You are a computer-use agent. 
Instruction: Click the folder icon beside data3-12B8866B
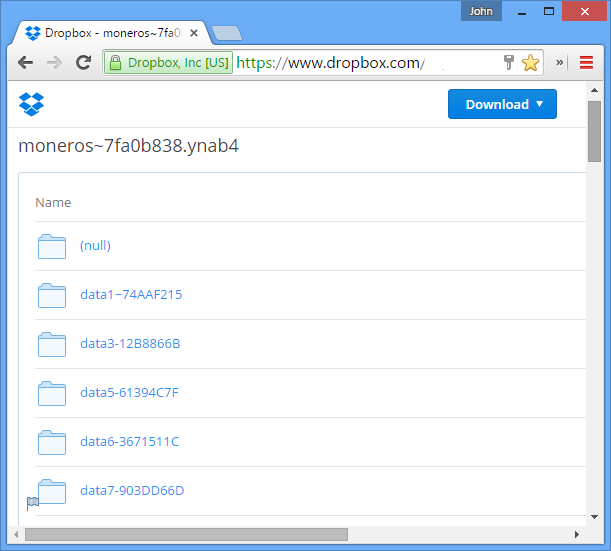pos(52,344)
